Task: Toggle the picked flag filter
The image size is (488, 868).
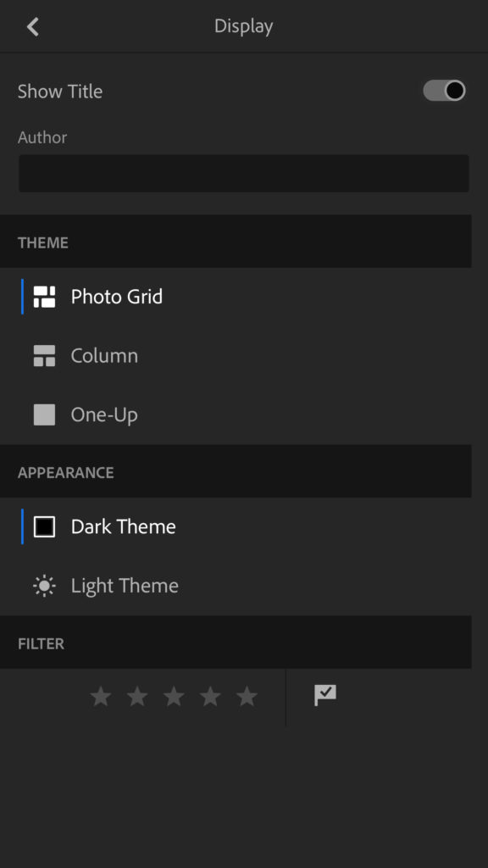Action: tap(325, 695)
